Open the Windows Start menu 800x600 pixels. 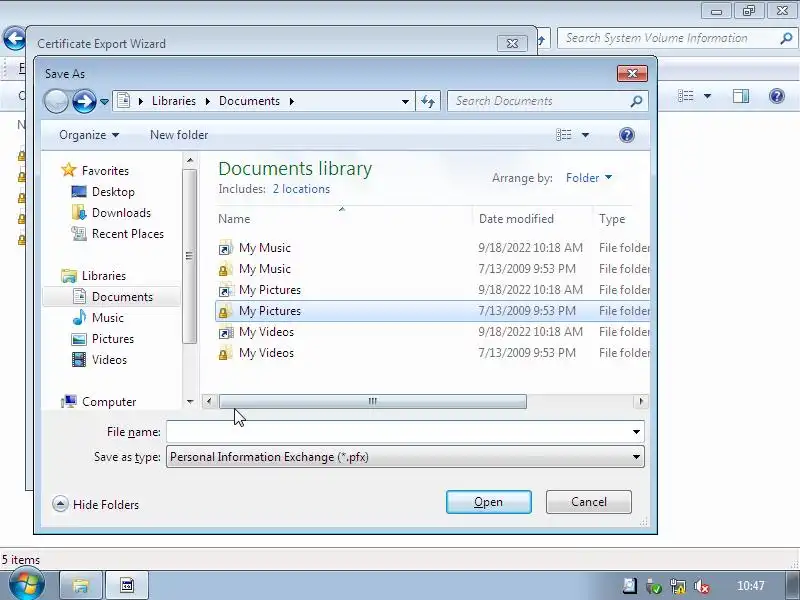(x=27, y=585)
